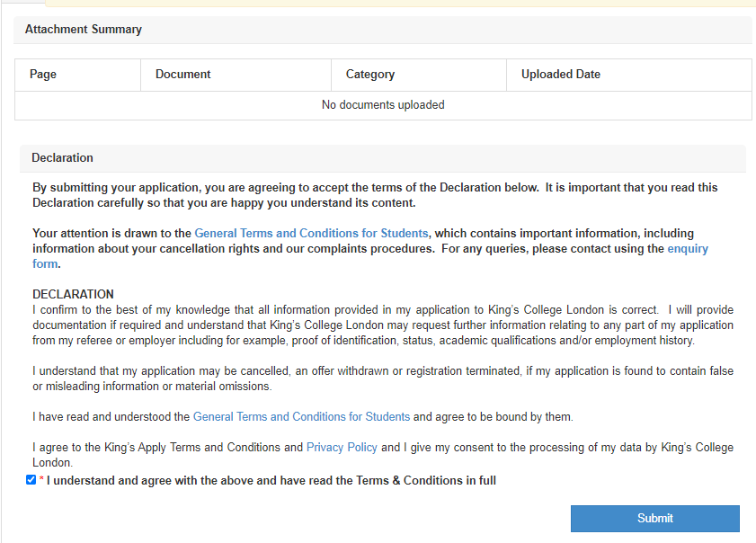Select the Declaration panel header
The height and width of the screenshot is (543, 756).
point(63,158)
